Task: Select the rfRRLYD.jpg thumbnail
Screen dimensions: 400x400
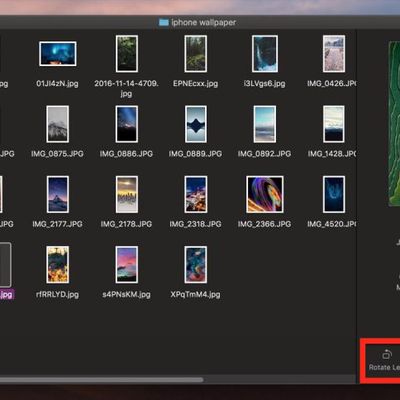Action: point(58,265)
